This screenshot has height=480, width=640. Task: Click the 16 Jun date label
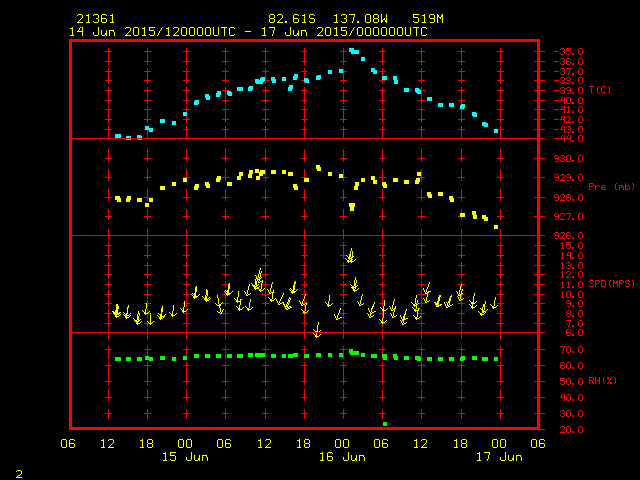[x=342, y=457]
